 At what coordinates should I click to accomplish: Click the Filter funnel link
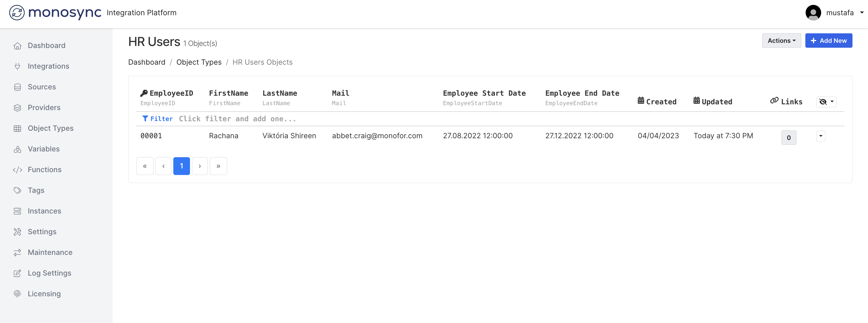pos(157,119)
